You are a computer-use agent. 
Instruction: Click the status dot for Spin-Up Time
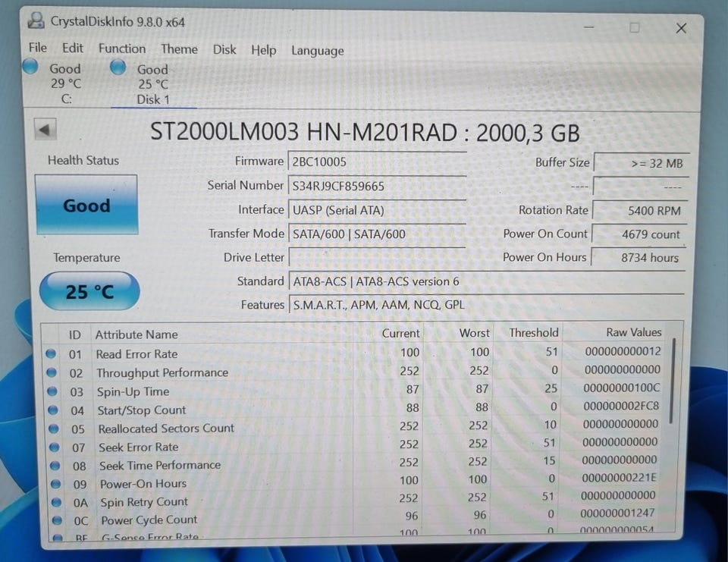pos(52,391)
